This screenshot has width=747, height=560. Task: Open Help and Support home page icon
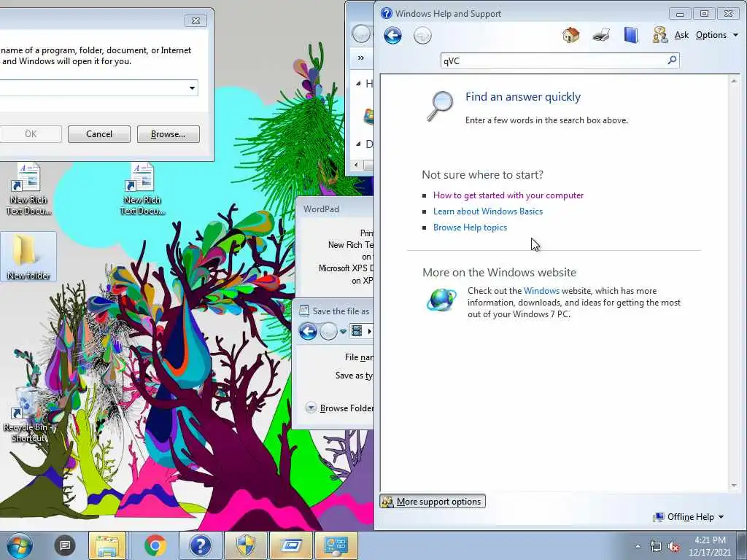[x=570, y=35]
